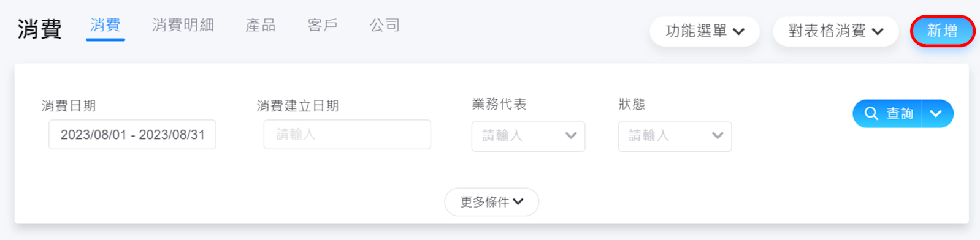Switch to the 產品 tab
Image resolution: width=980 pixels, height=240 pixels.
point(261,25)
